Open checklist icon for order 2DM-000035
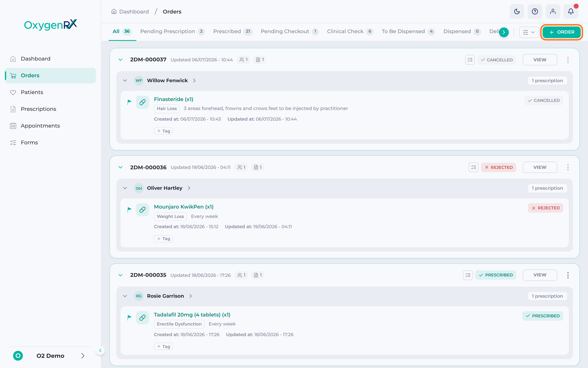Image resolution: width=588 pixels, height=368 pixels. click(468, 275)
